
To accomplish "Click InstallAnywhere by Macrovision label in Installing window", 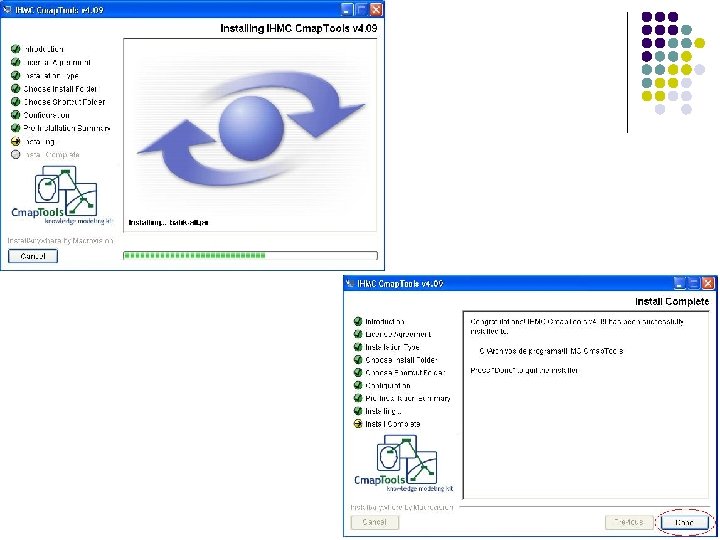I will 60,241.
